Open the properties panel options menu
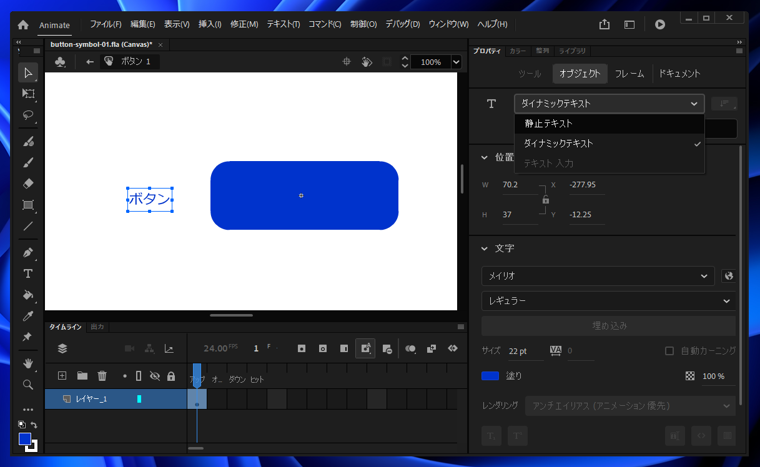Image resolution: width=760 pixels, height=467 pixels. point(739,51)
